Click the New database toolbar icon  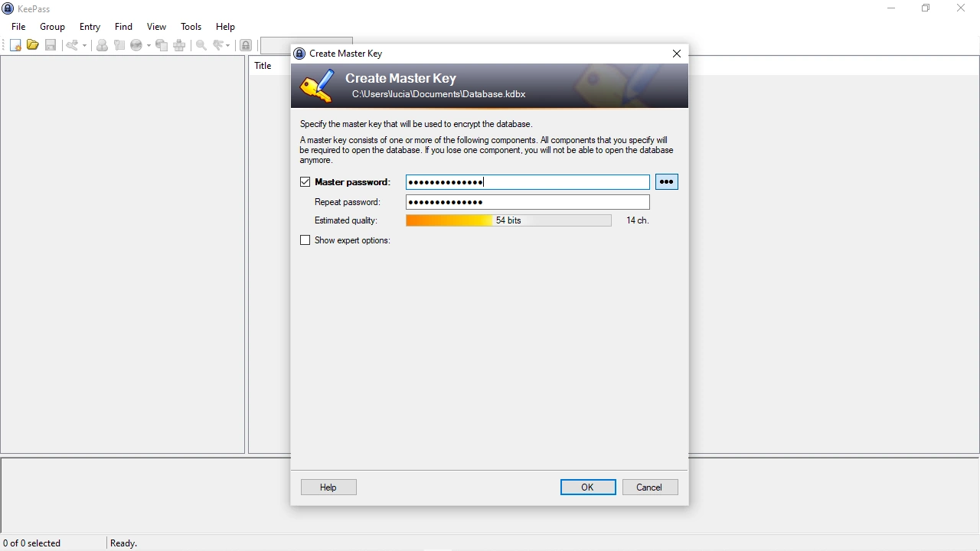click(x=15, y=45)
